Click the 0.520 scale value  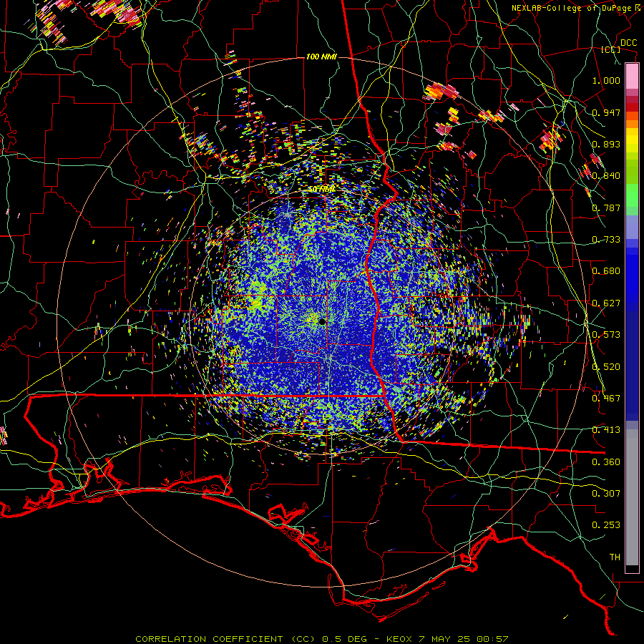pos(606,367)
